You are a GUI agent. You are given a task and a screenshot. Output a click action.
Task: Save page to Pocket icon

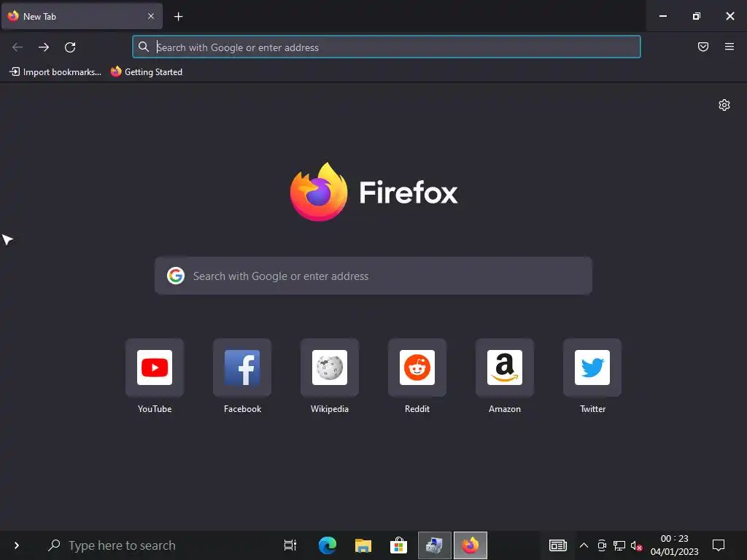point(703,47)
